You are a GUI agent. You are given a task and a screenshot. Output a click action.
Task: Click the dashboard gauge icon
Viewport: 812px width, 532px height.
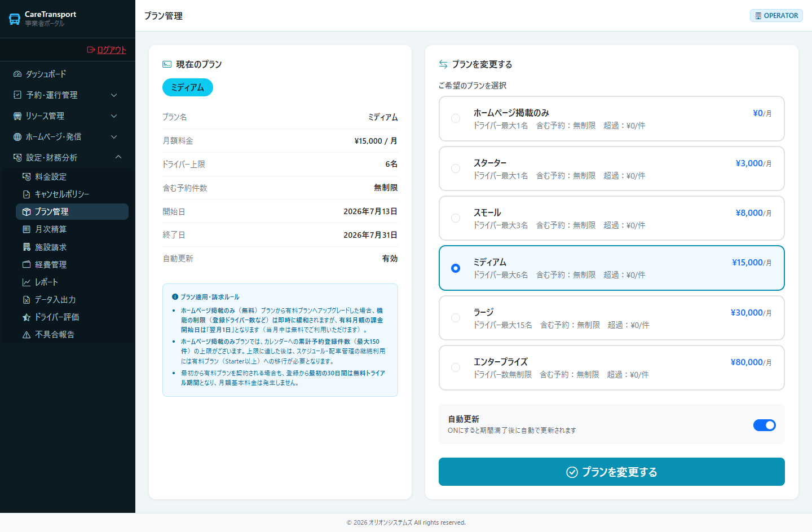pyautogui.click(x=17, y=74)
